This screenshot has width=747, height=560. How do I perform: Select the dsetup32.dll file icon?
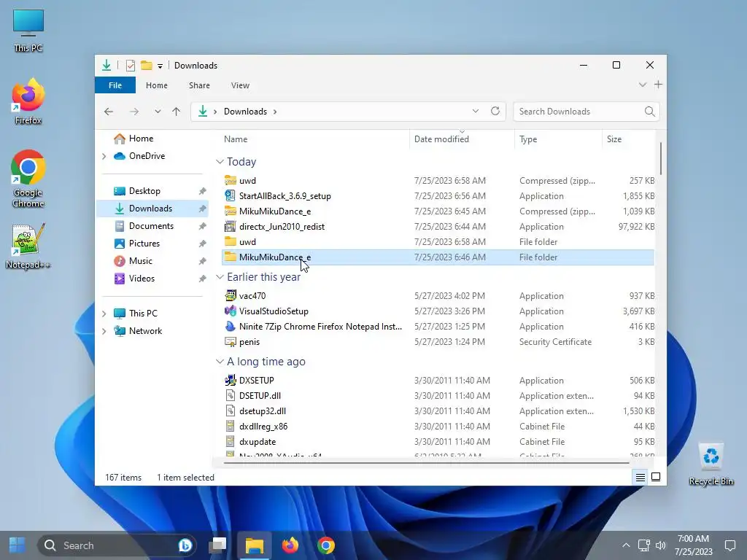[231, 411]
